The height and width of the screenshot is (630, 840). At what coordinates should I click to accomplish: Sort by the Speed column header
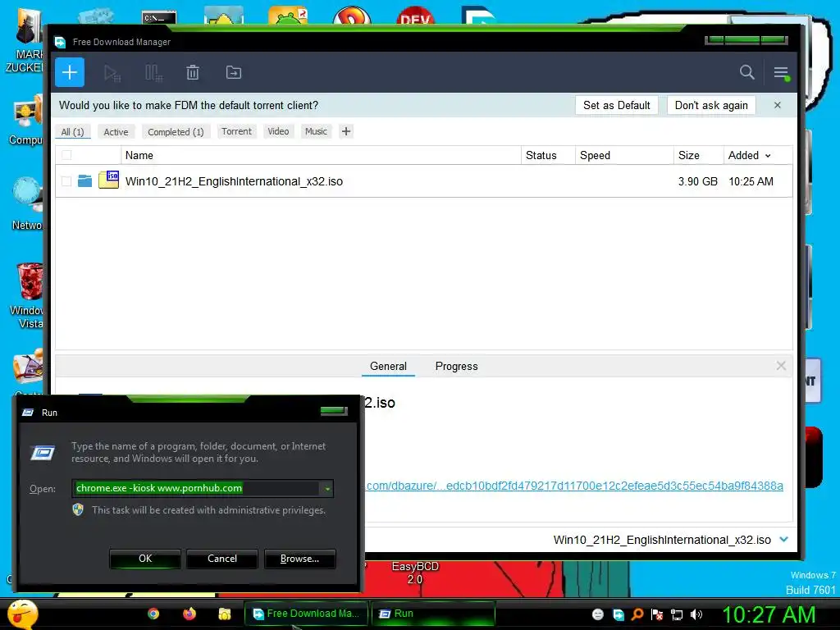(x=624, y=155)
